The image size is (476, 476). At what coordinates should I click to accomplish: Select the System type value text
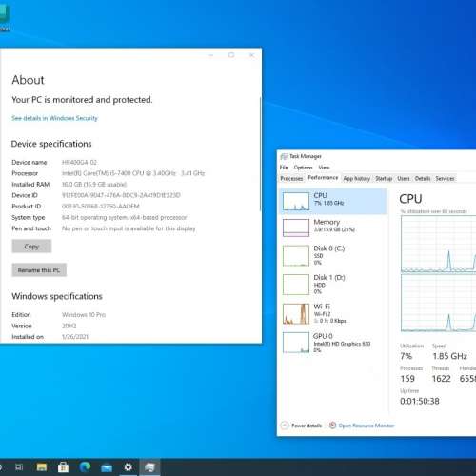point(124,217)
